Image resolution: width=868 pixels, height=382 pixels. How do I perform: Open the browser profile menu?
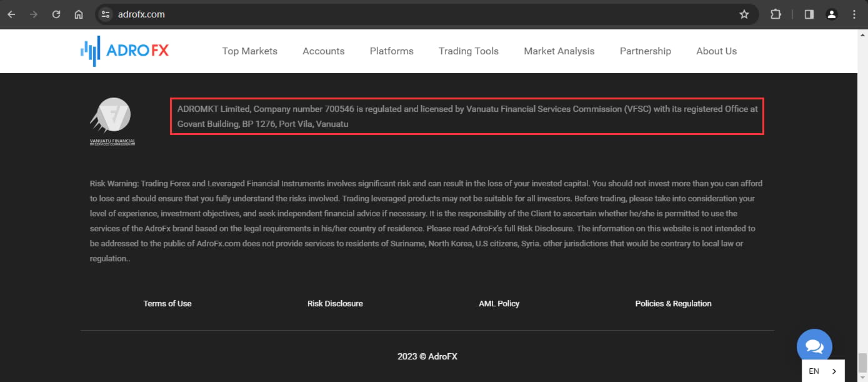click(831, 14)
